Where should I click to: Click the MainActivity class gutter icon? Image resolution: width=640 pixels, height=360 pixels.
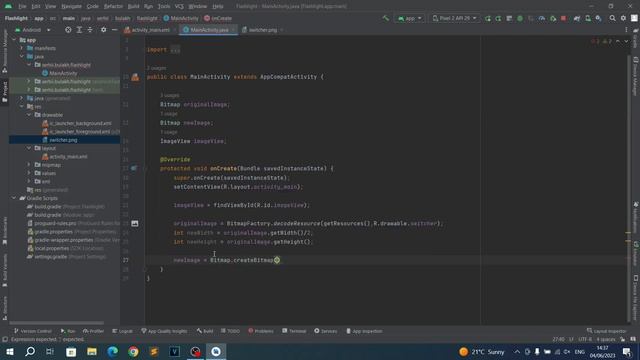point(135,77)
